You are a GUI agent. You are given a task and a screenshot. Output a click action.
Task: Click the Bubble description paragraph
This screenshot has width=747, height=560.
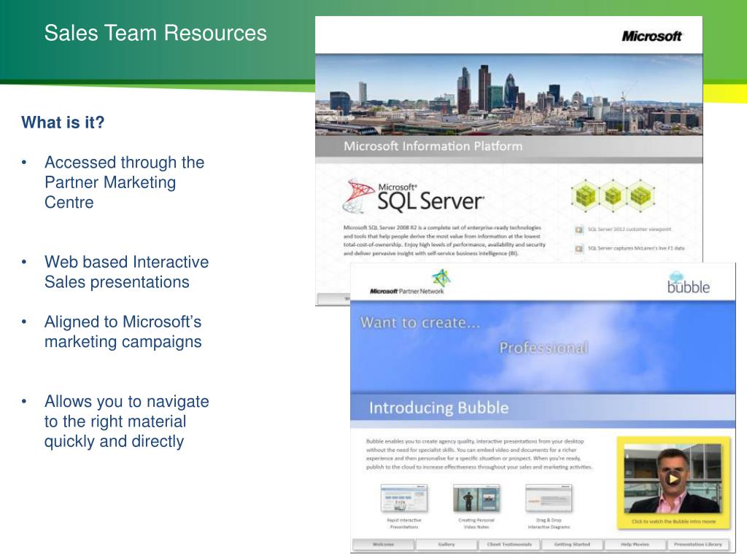(479, 454)
